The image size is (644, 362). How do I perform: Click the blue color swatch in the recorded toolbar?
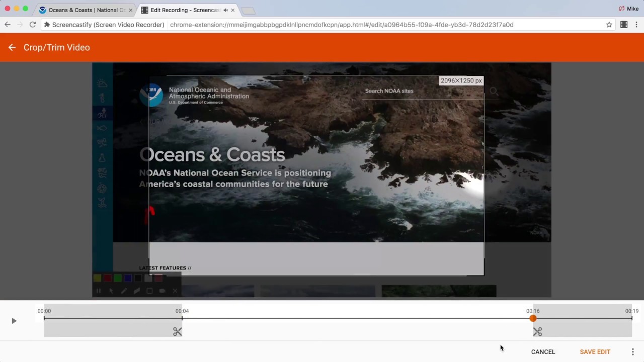tap(128, 278)
